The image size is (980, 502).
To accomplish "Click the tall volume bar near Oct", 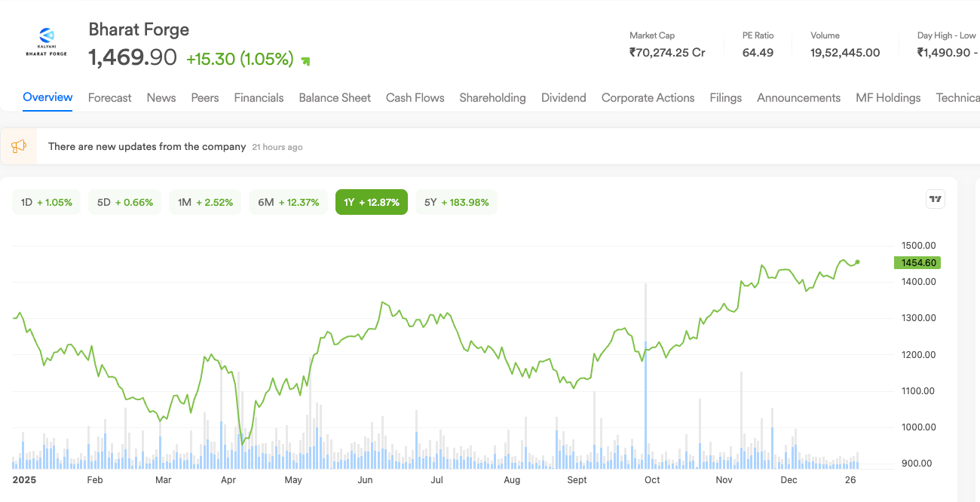I will [x=646, y=376].
